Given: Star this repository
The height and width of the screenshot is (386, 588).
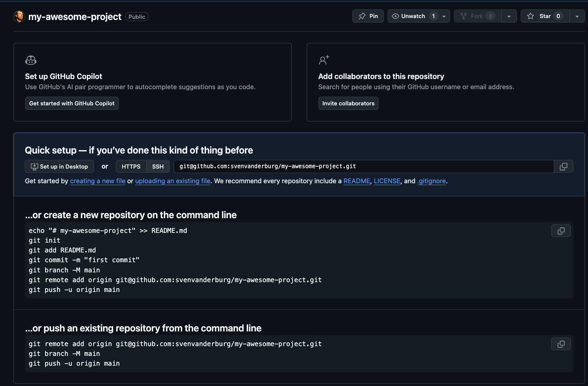Looking at the screenshot, I should [545, 16].
